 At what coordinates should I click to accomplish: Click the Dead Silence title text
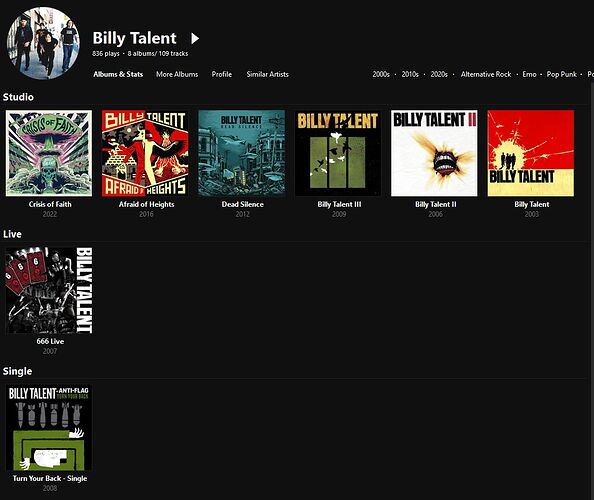(242, 204)
